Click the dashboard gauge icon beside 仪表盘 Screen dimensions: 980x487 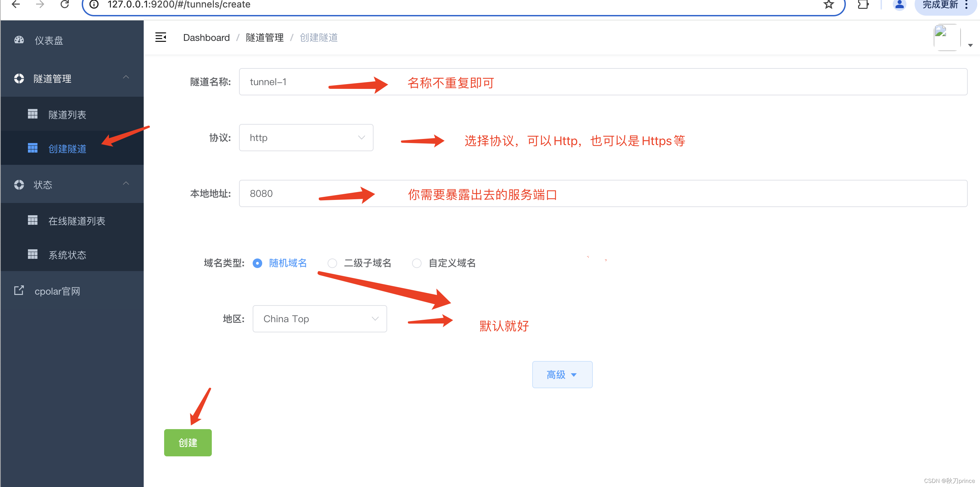[19, 40]
